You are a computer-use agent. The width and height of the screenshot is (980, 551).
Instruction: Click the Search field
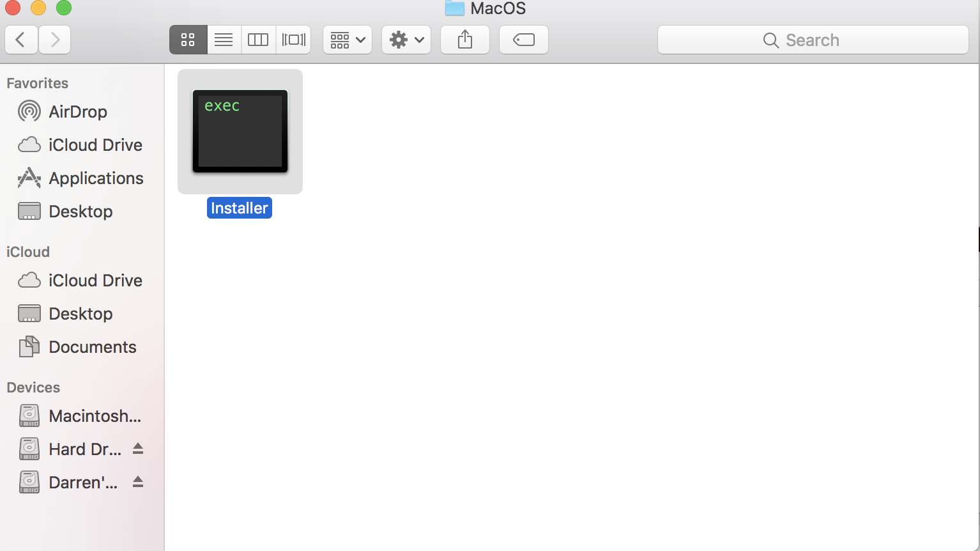coord(813,40)
